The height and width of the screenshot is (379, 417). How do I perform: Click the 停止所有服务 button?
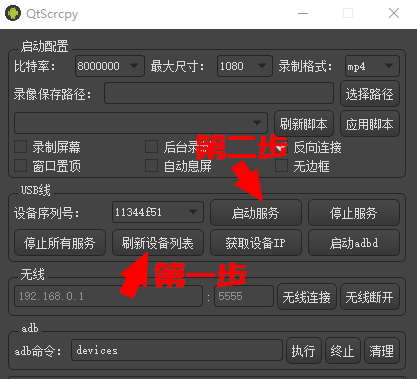[60, 243]
